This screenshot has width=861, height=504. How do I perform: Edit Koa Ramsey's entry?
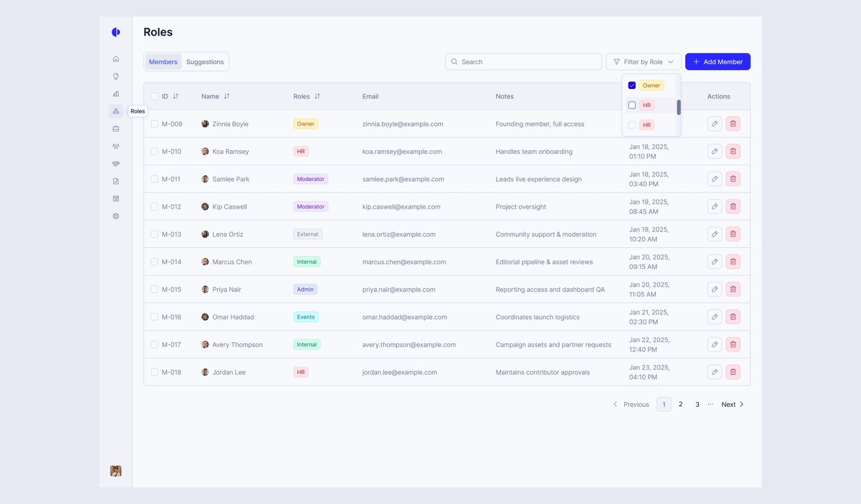(x=714, y=151)
